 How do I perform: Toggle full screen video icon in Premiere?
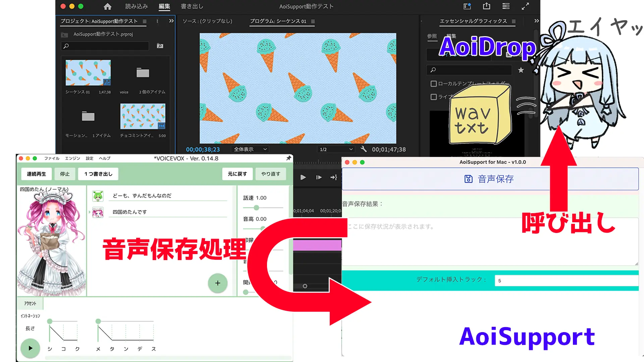(525, 6)
